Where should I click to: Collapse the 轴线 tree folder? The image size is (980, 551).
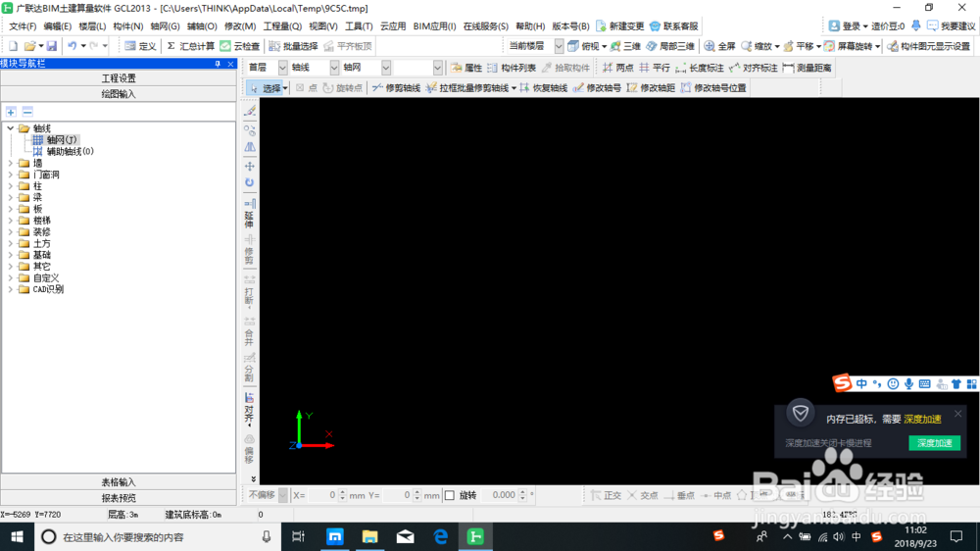[x=11, y=128]
